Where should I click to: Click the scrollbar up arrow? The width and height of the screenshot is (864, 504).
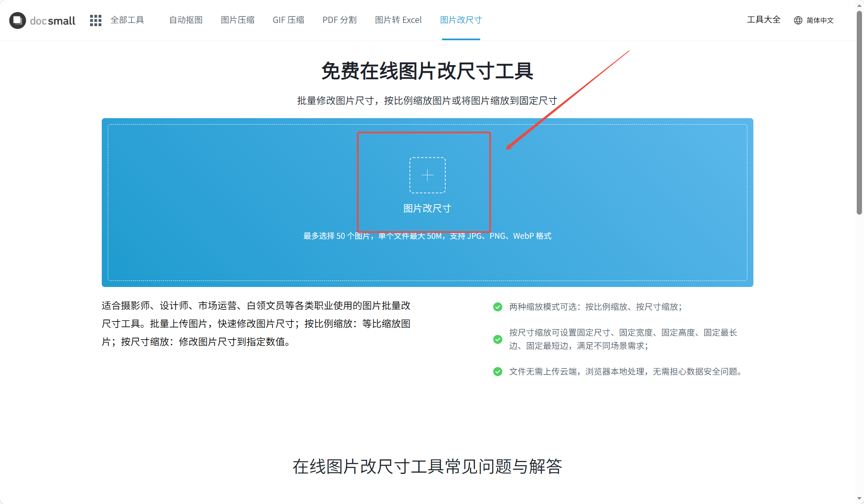(x=859, y=5)
